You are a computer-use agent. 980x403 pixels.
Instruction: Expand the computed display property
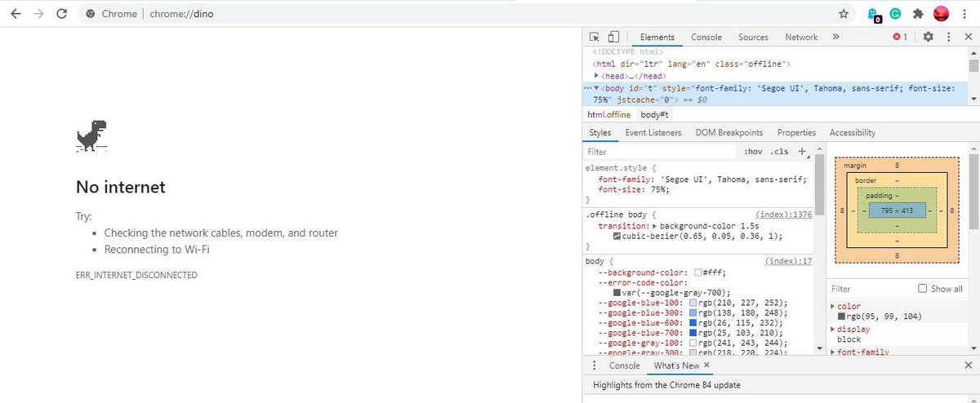click(832, 330)
